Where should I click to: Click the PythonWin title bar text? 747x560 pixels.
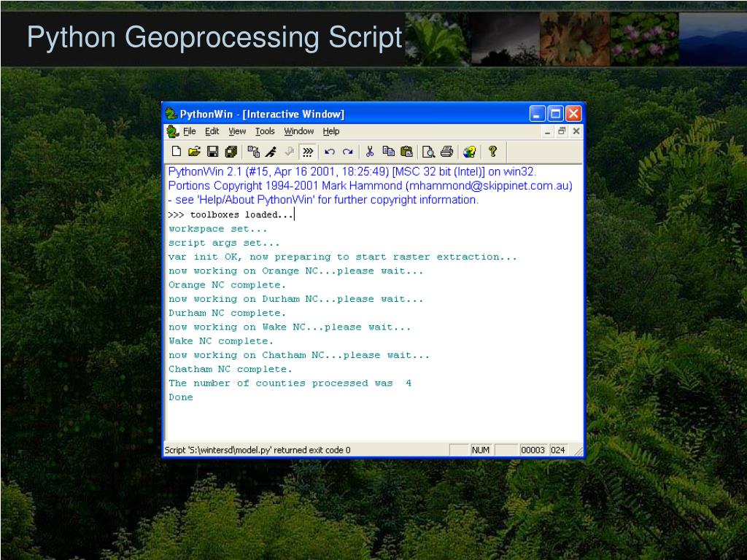[x=262, y=114]
